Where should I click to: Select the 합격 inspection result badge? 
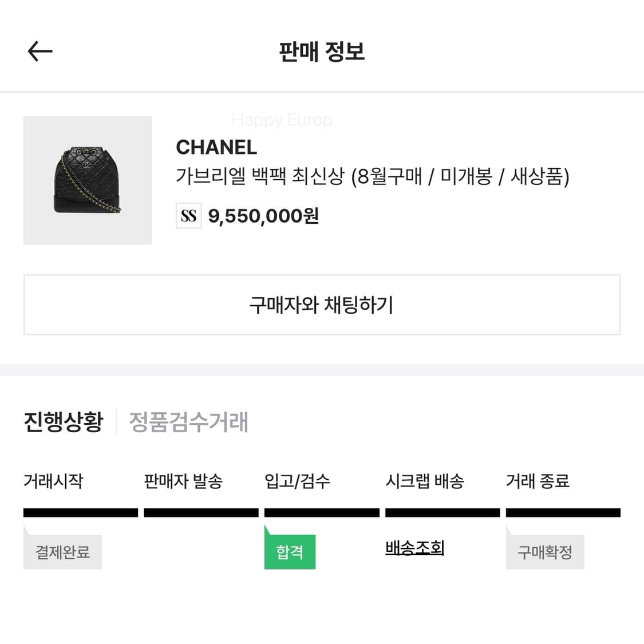click(290, 551)
